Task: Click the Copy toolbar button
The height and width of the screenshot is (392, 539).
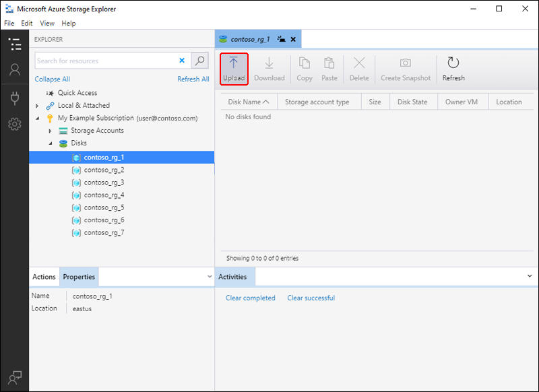Action: pyautogui.click(x=305, y=69)
